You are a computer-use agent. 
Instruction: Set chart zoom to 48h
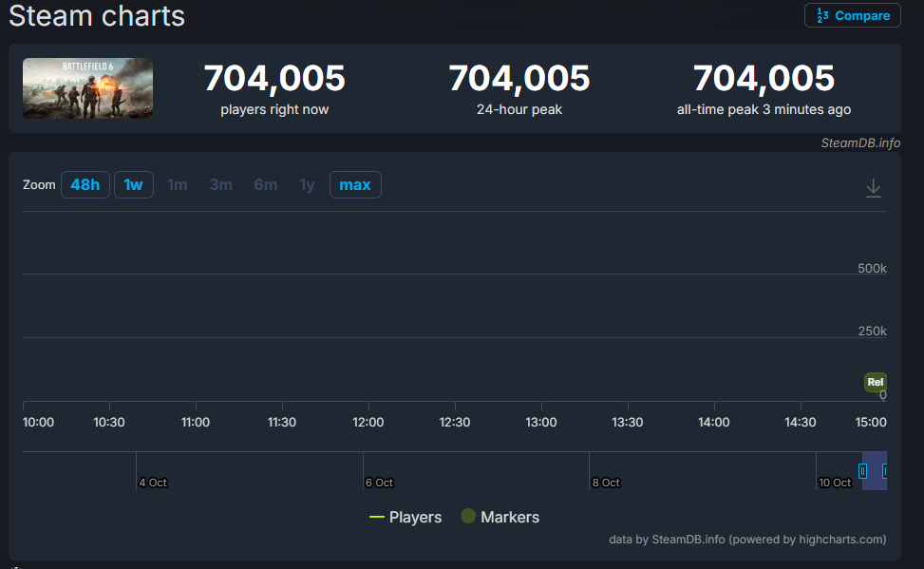tap(85, 184)
